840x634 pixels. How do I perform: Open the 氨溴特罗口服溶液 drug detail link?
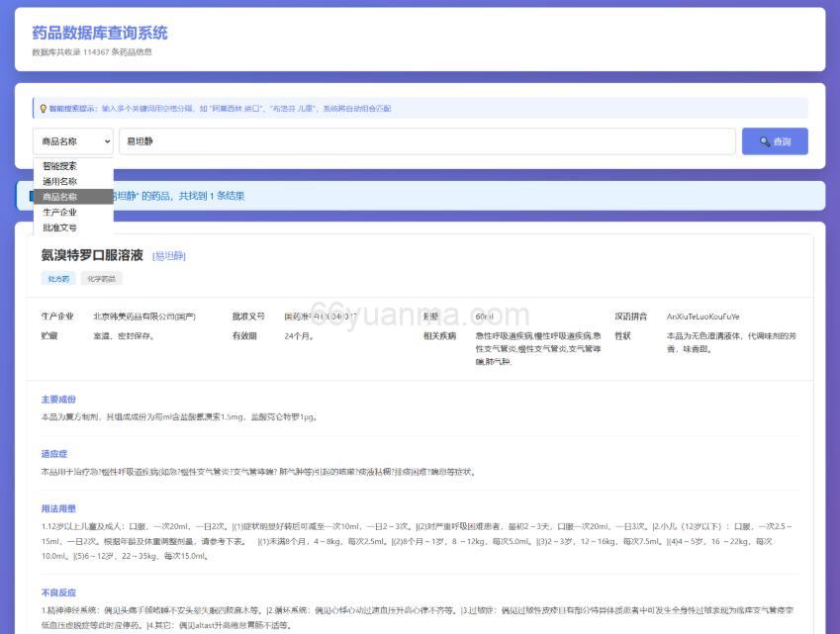(94, 254)
